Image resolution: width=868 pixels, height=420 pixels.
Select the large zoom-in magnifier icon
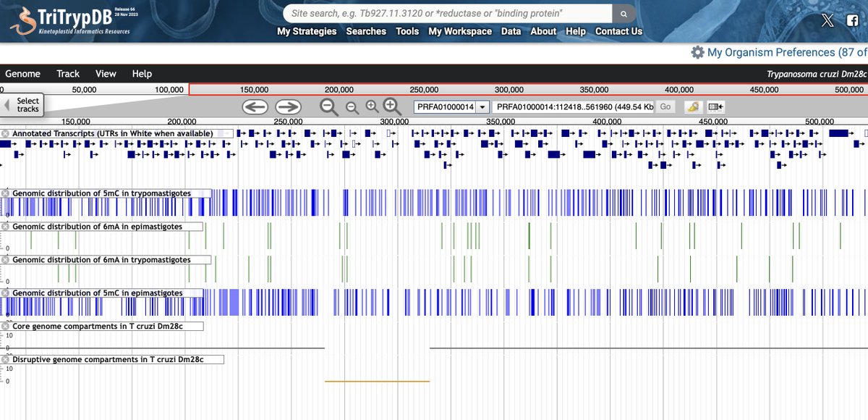391,106
